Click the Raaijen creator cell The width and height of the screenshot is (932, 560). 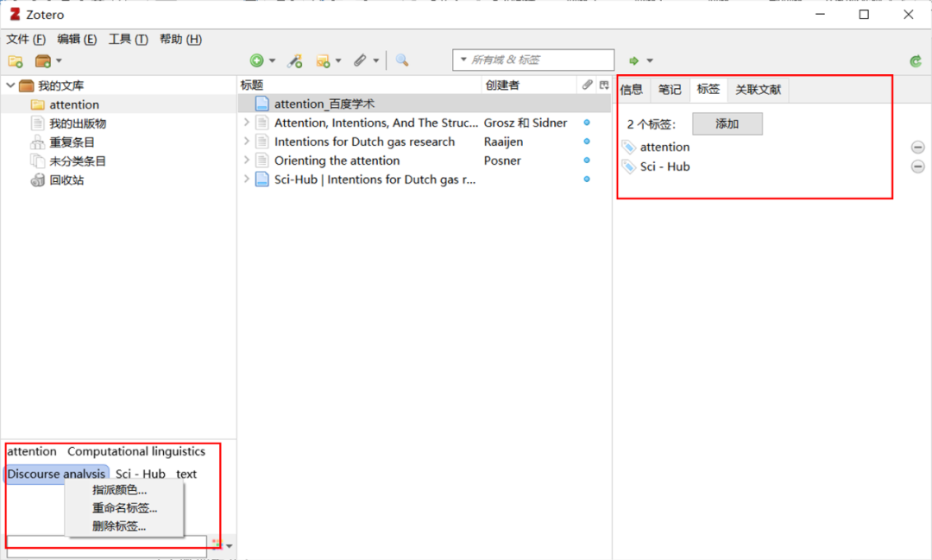(503, 142)
